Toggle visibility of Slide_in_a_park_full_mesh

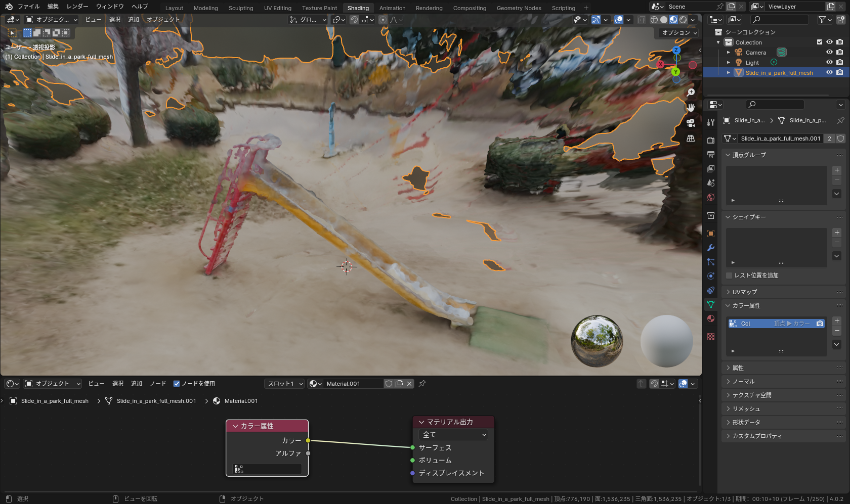tap(829, 72)
